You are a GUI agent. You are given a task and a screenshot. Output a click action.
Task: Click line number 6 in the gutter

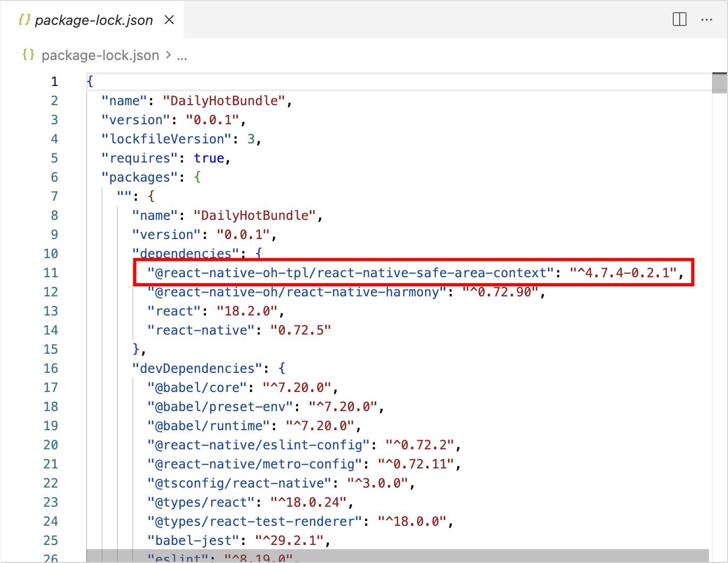tap(54, 177)
